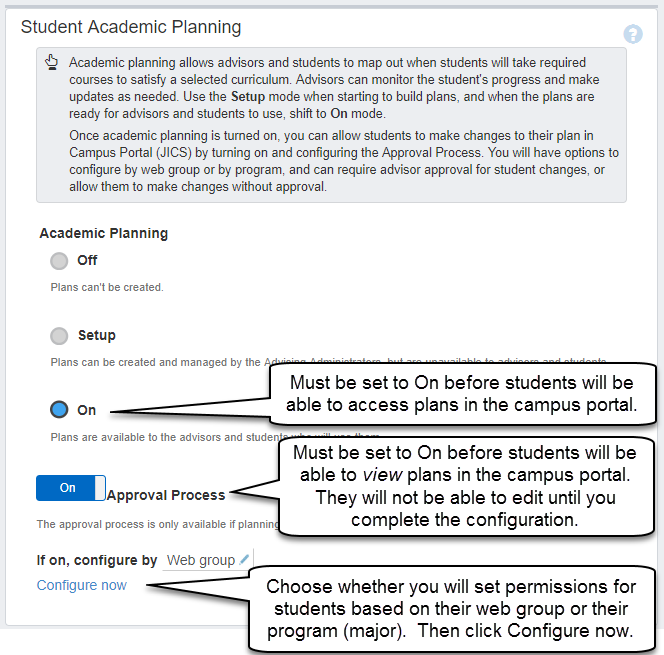The image size is (664, 655).
Task: Click the Student Academic Planning heading
Action: tap(131, 26)
